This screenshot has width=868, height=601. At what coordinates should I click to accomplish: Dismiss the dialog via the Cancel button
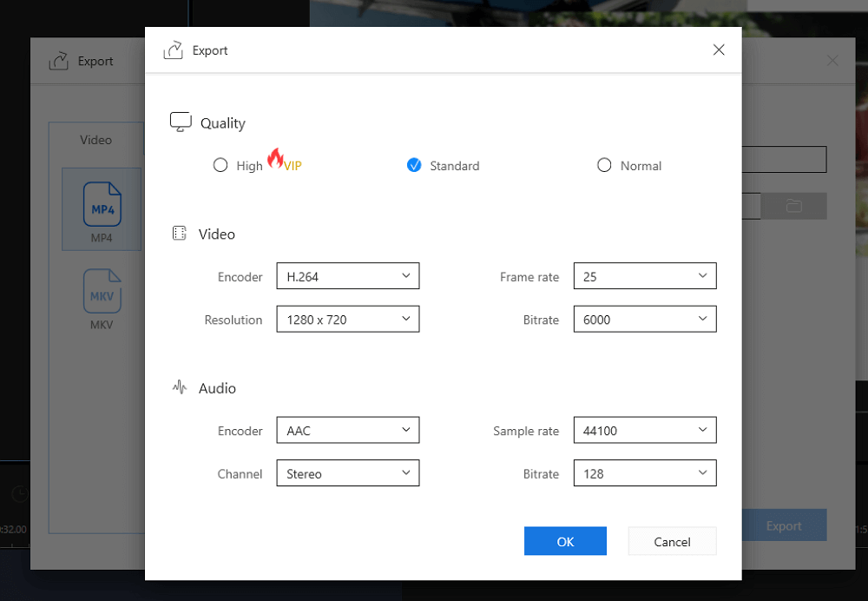[x=672, y=540]
